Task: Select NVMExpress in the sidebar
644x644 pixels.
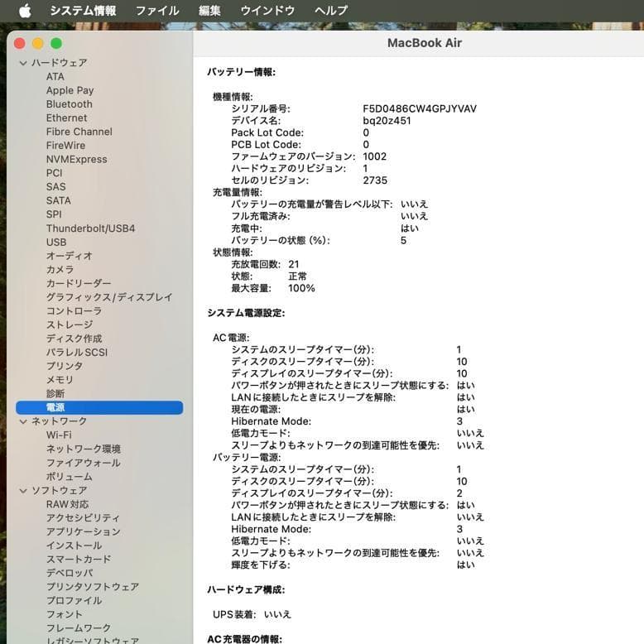Action: [x=76, y=159]
